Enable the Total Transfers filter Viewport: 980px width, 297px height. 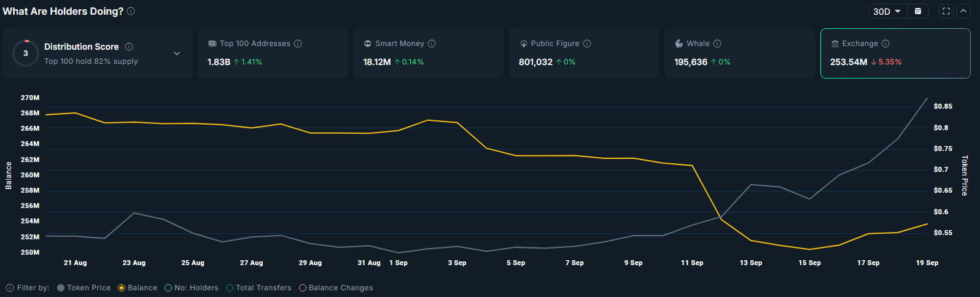[230, 288]
